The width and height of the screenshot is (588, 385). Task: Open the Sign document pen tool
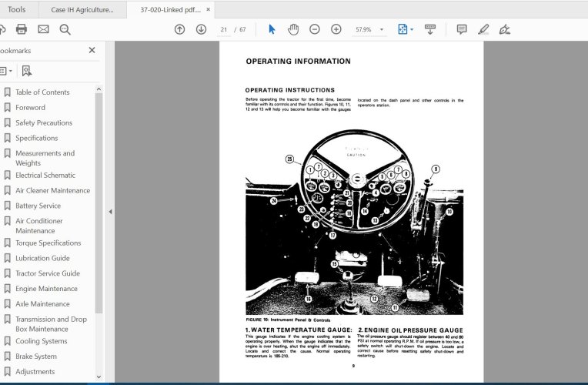pyautogui.click(x=504, y=29)
